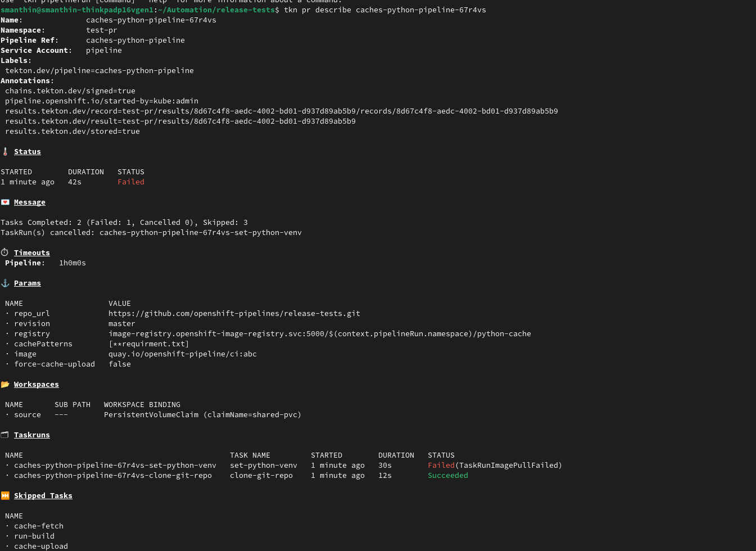Click the red Failed status under STATUS
Viewport: 756px width, 551px height.
click(131, 182)
